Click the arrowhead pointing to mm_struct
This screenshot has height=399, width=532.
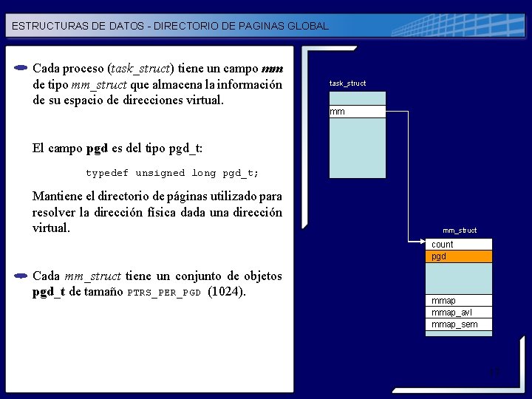423,241
